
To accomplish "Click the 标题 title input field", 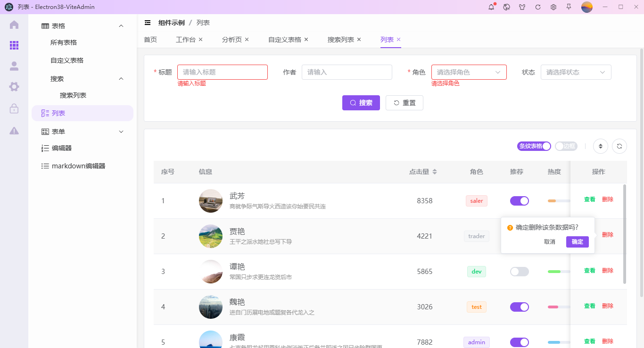I will pos(222,72).
